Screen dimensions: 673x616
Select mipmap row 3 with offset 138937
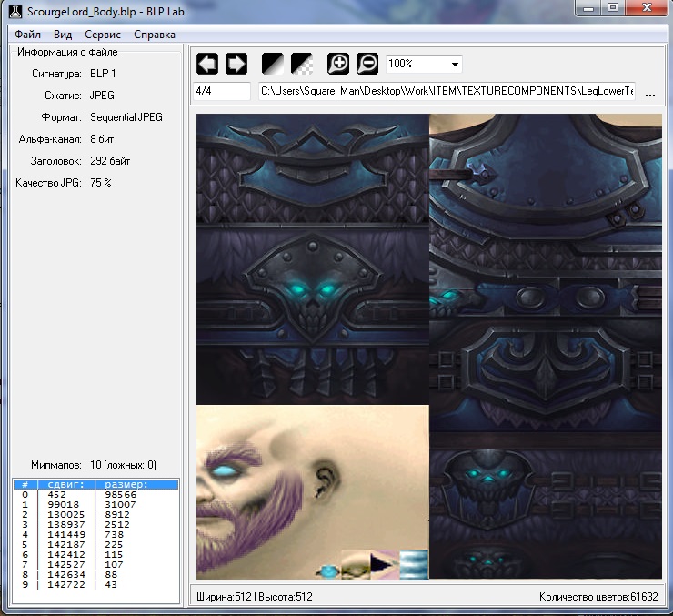95,525
